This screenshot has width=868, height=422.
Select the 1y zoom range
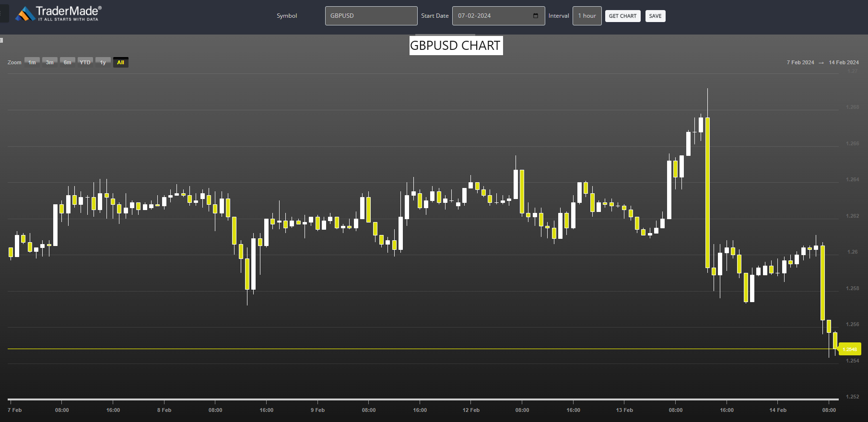pos(103,62)
